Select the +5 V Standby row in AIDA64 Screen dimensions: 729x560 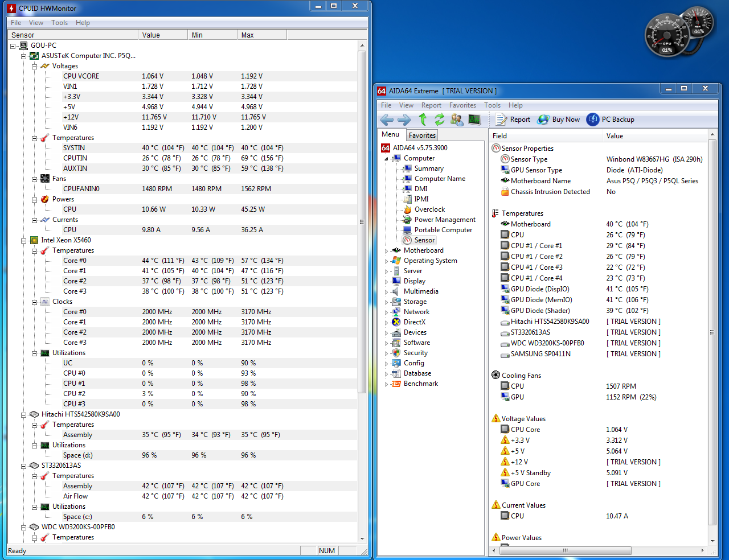[598, 473]
